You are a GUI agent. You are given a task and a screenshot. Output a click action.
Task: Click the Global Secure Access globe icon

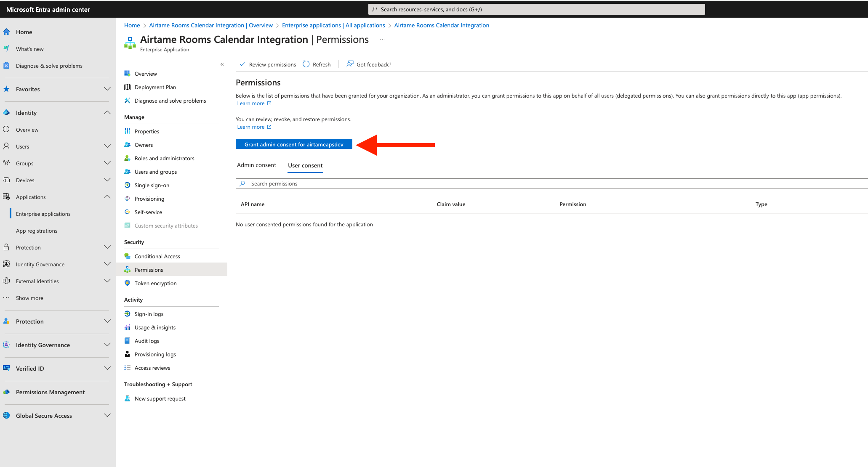[x=6, y=416]
